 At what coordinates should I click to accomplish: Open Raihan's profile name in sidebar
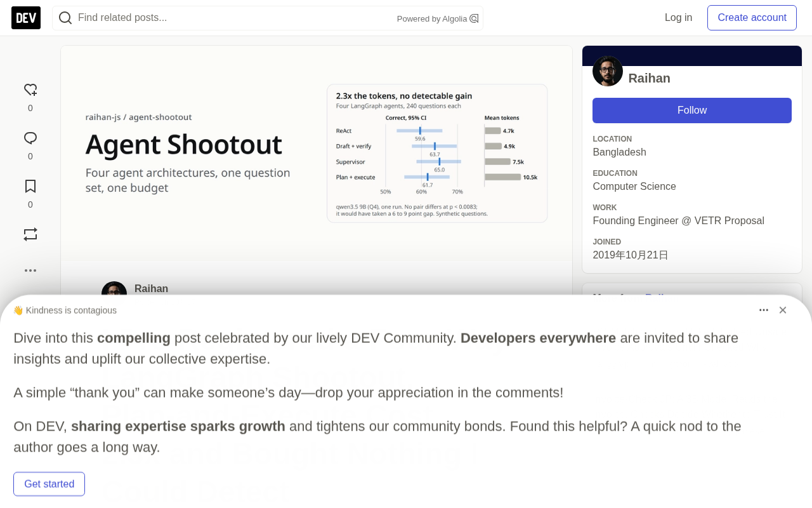point(649,78)
